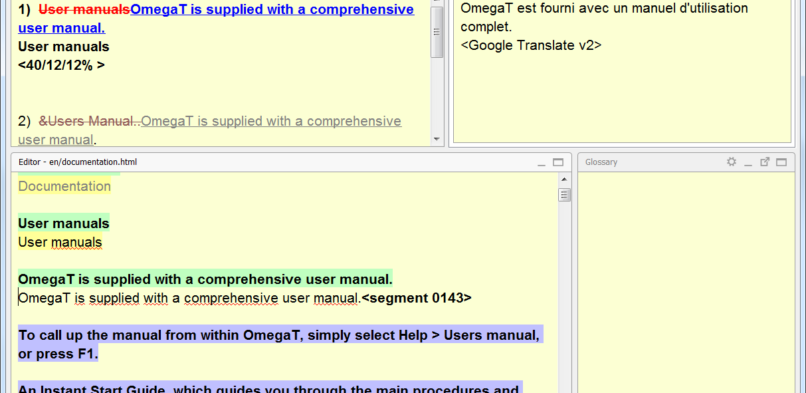Screen dimensions: 806x393
Task: Place cursor in active segment translation
Action: point(189,298)
